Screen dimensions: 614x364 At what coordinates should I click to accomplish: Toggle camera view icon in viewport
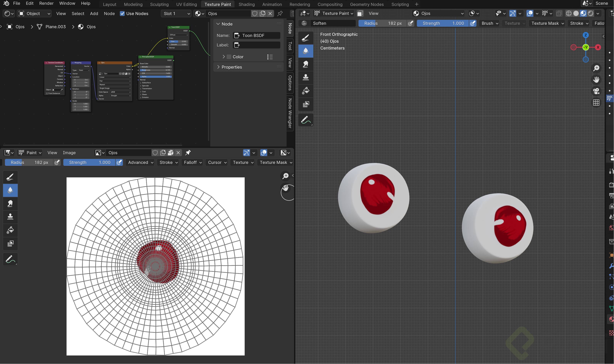point(596,91)
